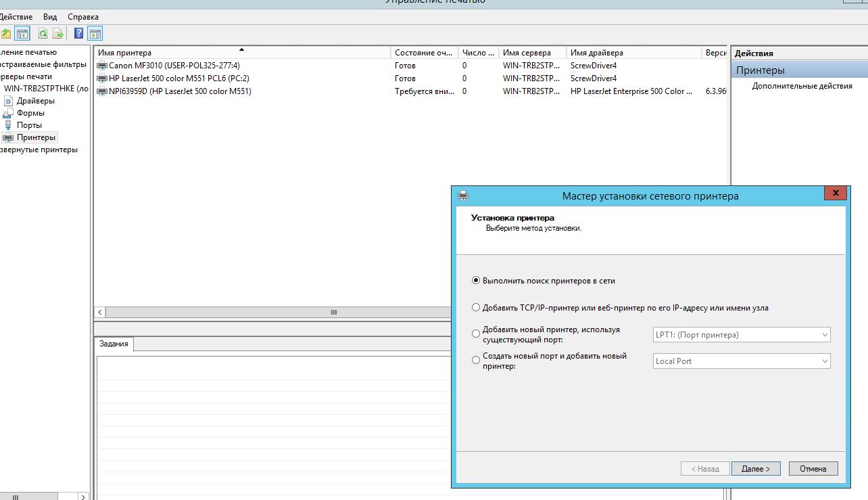Click the Далее > button
Screen dimensions: 868x500
click(x=755, y=468)
